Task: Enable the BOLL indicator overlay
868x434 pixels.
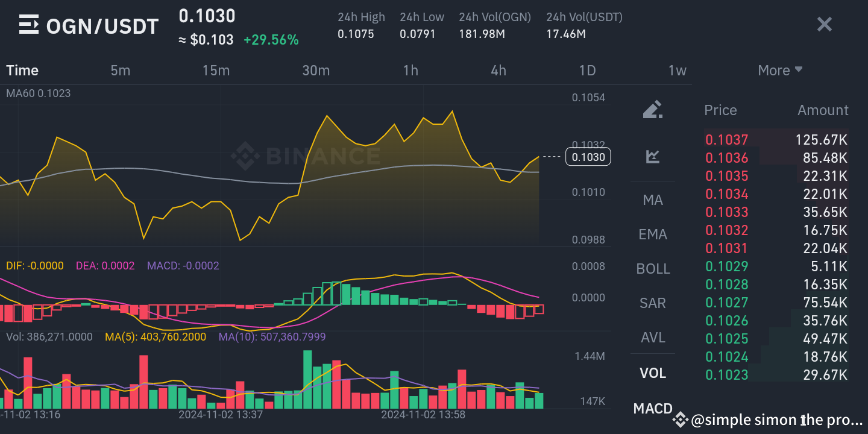Action: click(x=653, y=268)
